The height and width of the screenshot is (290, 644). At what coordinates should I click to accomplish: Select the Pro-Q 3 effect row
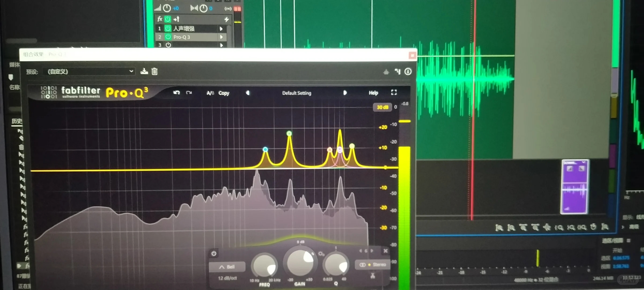(x=191, y=37)
